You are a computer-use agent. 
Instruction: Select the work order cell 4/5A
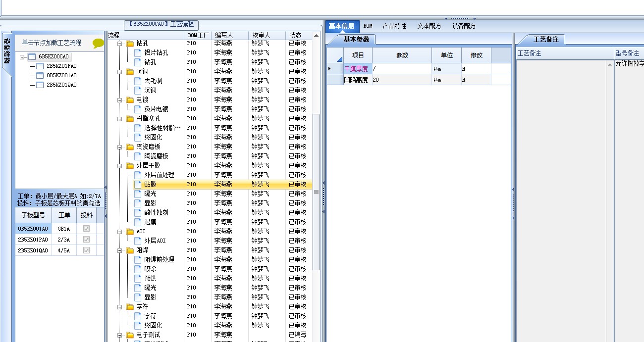pos(65,250)
